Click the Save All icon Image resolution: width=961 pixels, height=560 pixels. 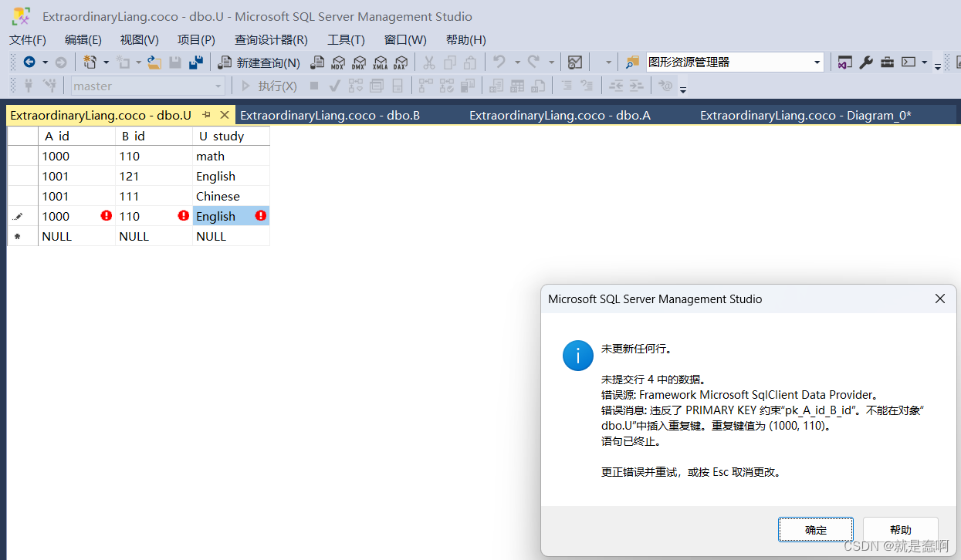196,62
